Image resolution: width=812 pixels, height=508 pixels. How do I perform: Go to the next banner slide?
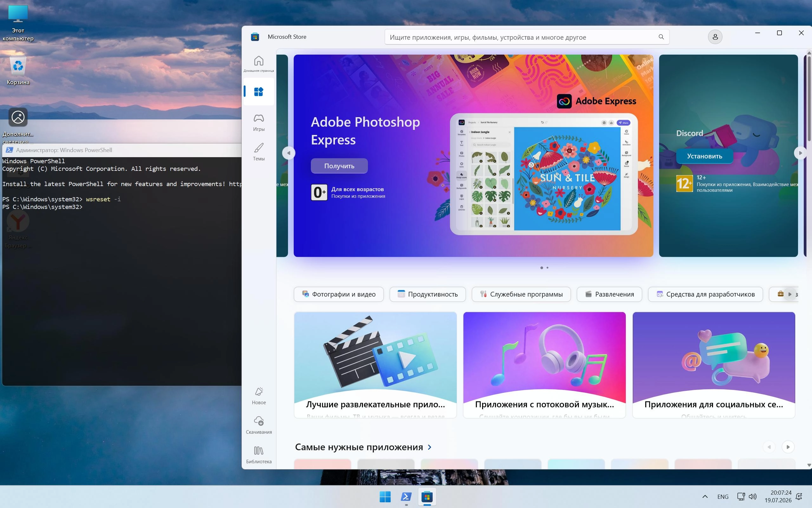(x=800, y=153)
